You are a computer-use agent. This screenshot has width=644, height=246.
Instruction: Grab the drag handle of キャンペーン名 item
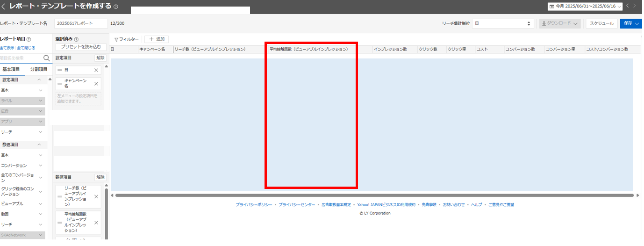pos(60,84)
